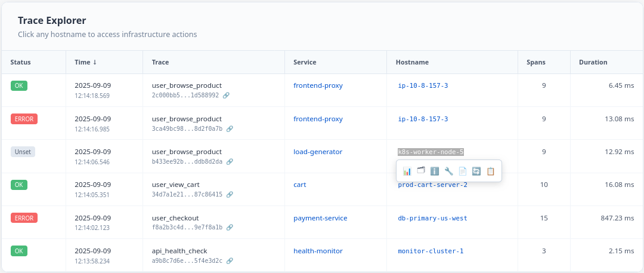Open the payment-service service link
The width and height of the screenshot is (644, 273).
(x=320, y=218)
